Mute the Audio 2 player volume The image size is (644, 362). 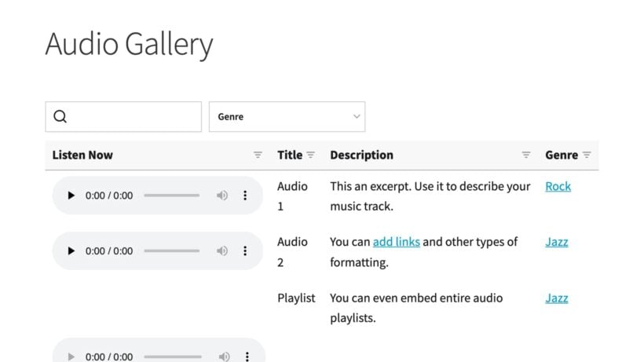(222, 250)
